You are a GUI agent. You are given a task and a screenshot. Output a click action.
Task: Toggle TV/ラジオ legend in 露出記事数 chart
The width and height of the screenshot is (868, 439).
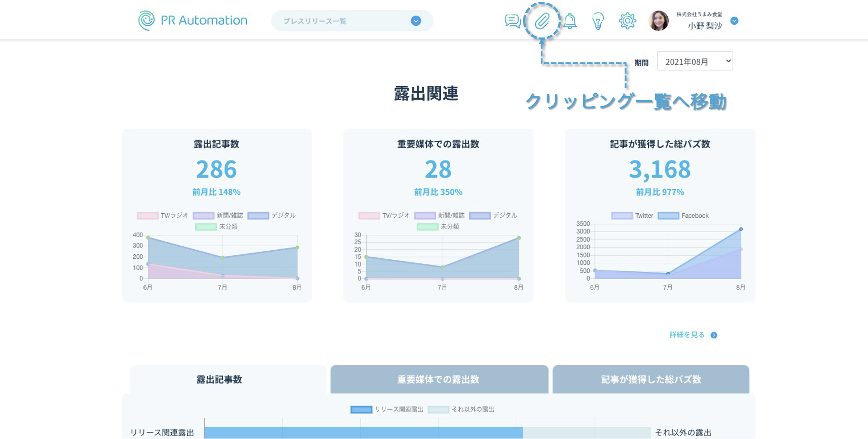[162, 215]
